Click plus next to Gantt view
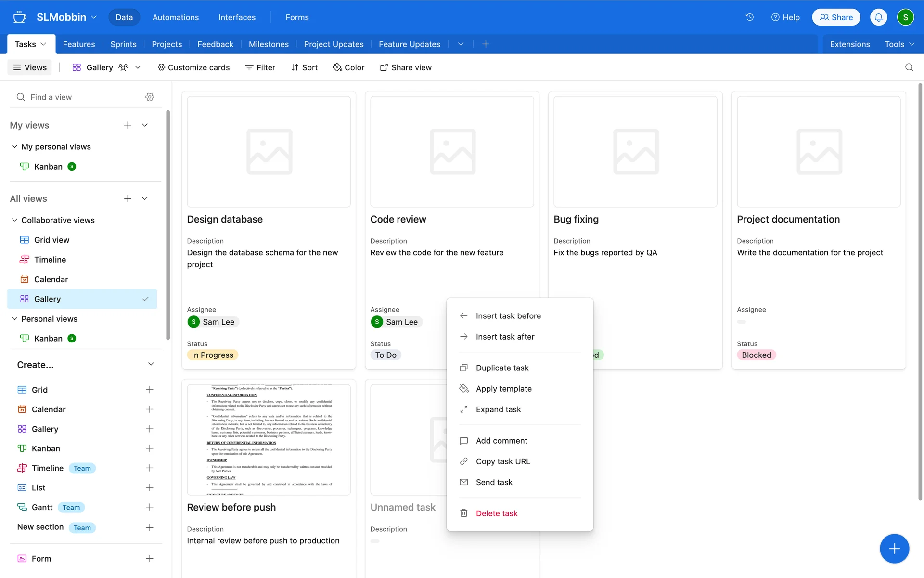924x578 pixels. click(150, 507)
